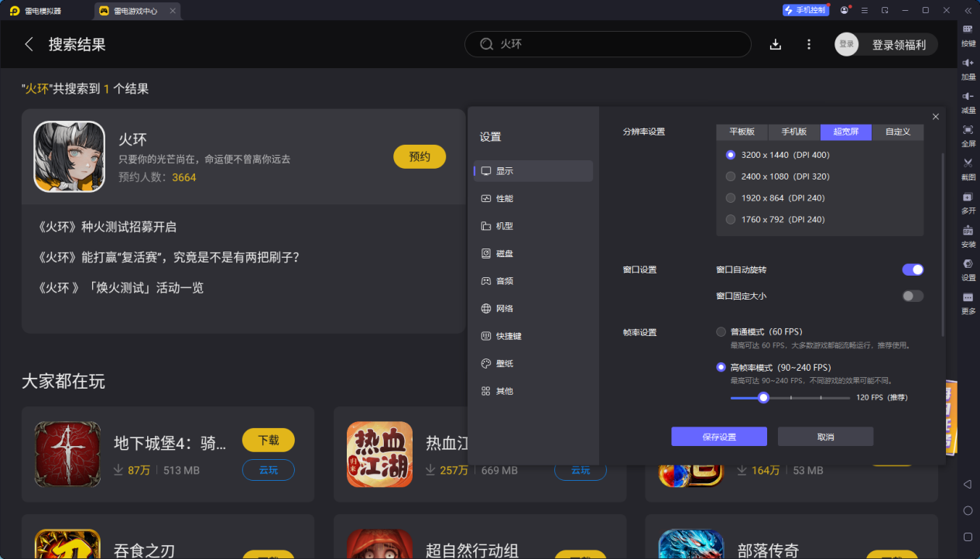980x559 pixels.
Task: Click 保存设置 button
Action: point(719,437)
